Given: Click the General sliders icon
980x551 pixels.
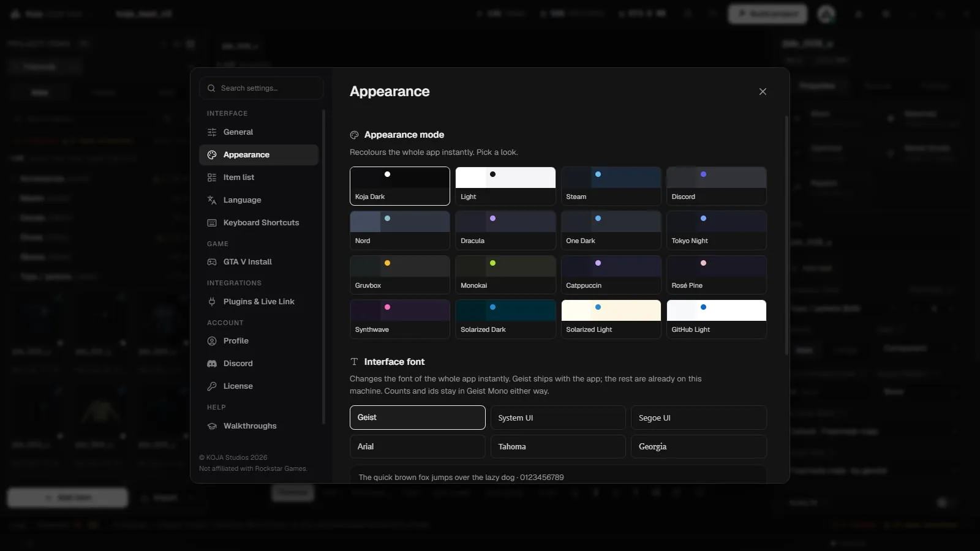Looking at the screenshot, I should point(212,132).
